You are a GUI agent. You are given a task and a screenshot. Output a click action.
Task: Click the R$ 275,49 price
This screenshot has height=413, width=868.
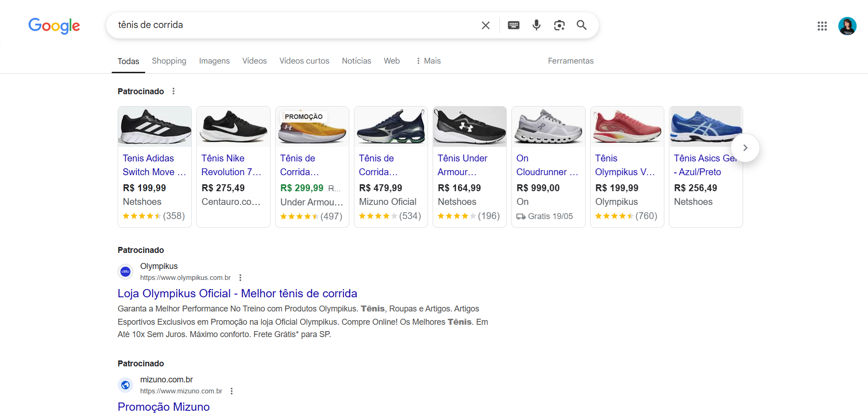[x=223, y=188]
